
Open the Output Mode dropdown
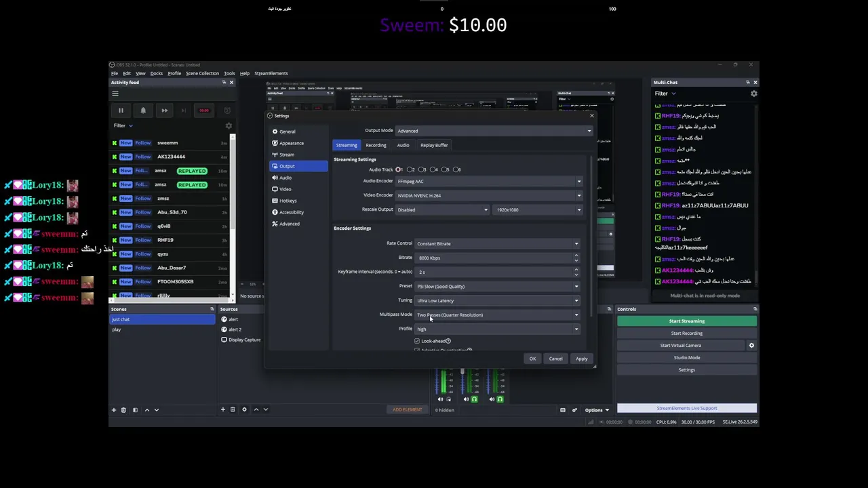pos(494,131)
